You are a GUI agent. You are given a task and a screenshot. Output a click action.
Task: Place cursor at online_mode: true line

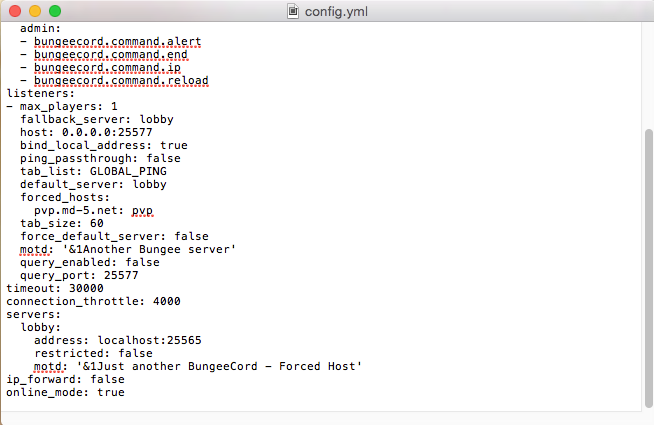[x=65, y=392]
